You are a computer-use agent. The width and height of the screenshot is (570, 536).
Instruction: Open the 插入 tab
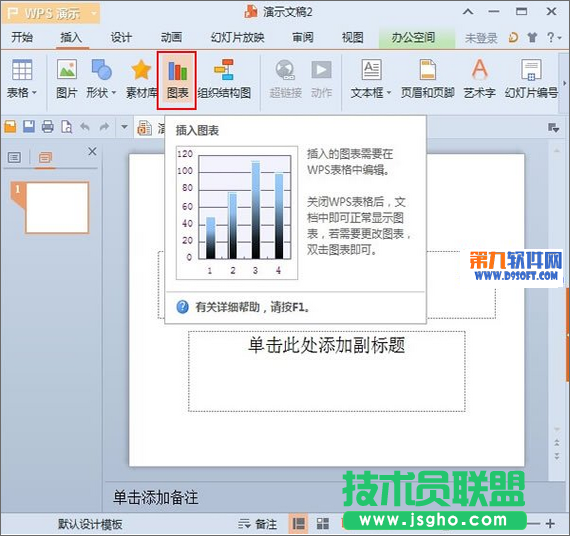[x=71, y=37]
